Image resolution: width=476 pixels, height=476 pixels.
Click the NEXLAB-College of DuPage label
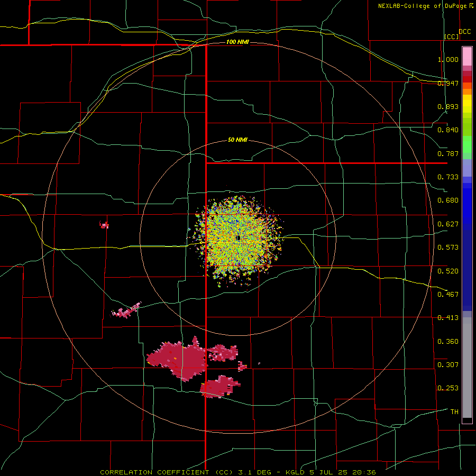coord(425,6)
